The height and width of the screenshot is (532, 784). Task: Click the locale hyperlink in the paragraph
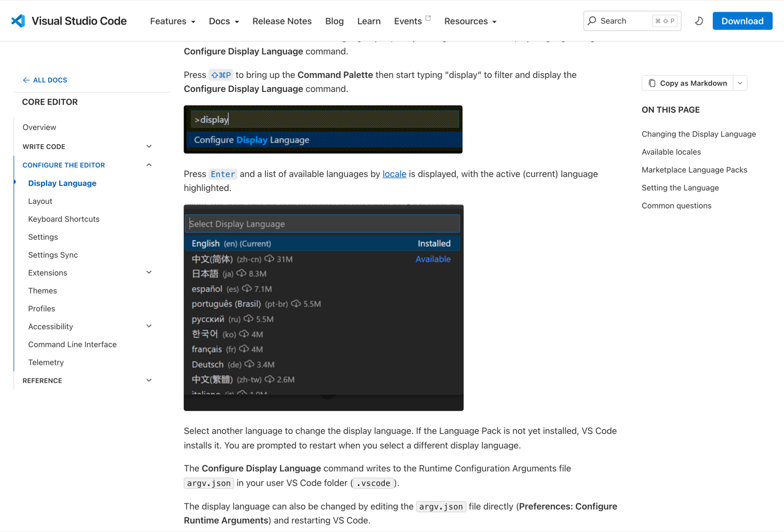point(394,174)
